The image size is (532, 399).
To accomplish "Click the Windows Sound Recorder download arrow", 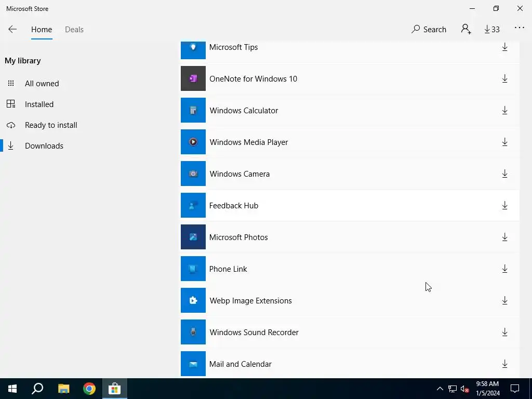I will (x=504, y=332).
